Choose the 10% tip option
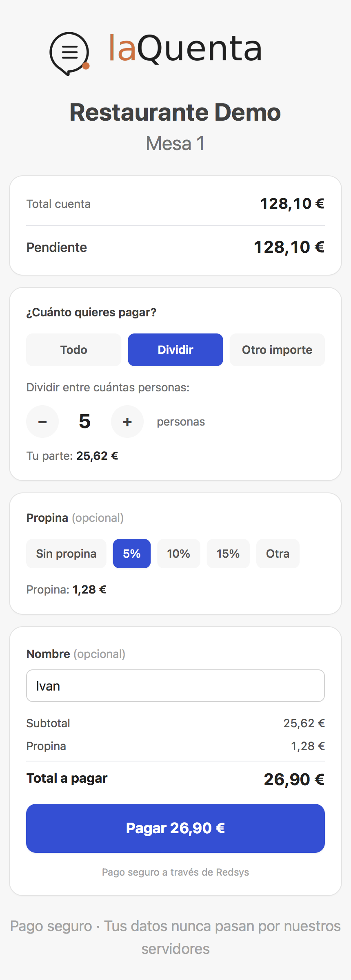This screenshot has height=980, width=351. (x=179, y=554)
